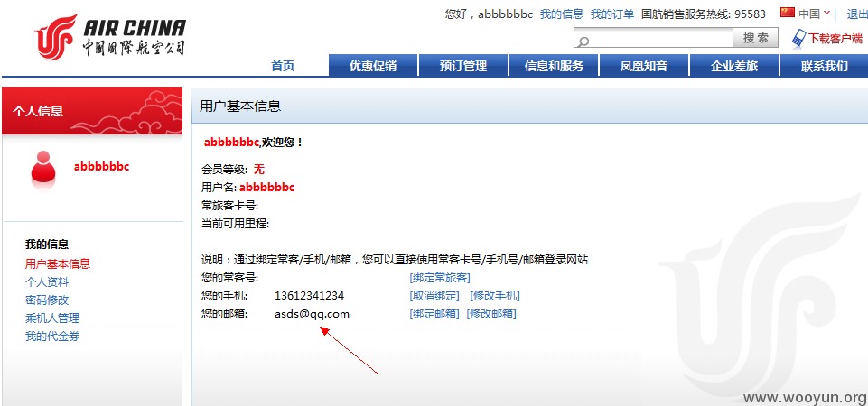This screenshot has width=868, height=406.
Task: Click email asds@qq.com text
Action: tap(313, 314)
